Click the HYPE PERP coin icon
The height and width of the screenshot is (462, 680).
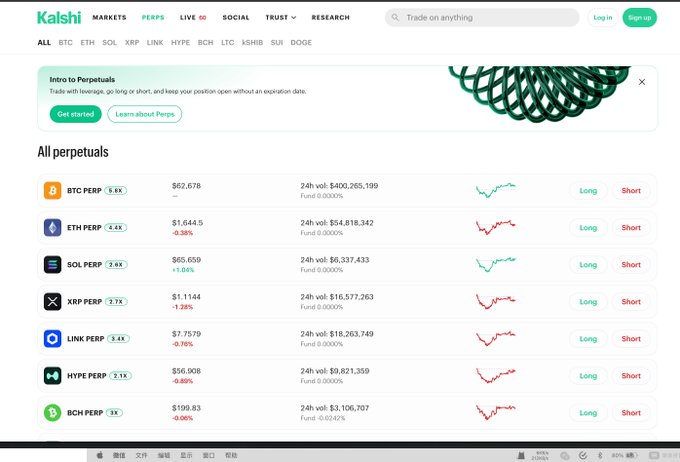pos(52,376)
